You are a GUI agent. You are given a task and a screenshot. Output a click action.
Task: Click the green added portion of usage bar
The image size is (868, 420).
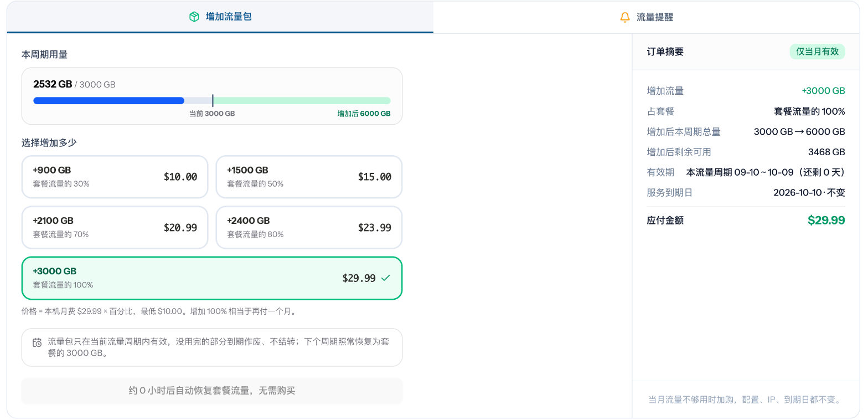coord(302,101)
